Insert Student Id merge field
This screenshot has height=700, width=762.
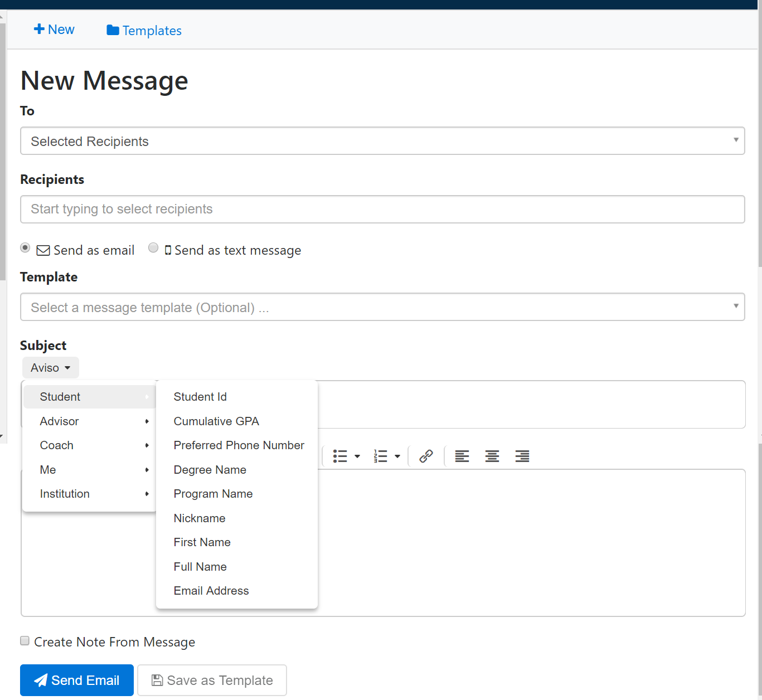click(237, 397)
